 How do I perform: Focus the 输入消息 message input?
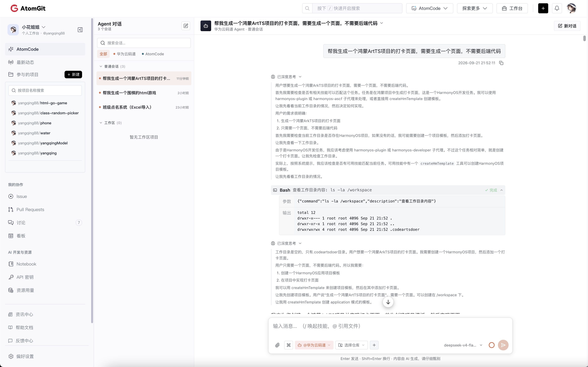tap(390, 326)
